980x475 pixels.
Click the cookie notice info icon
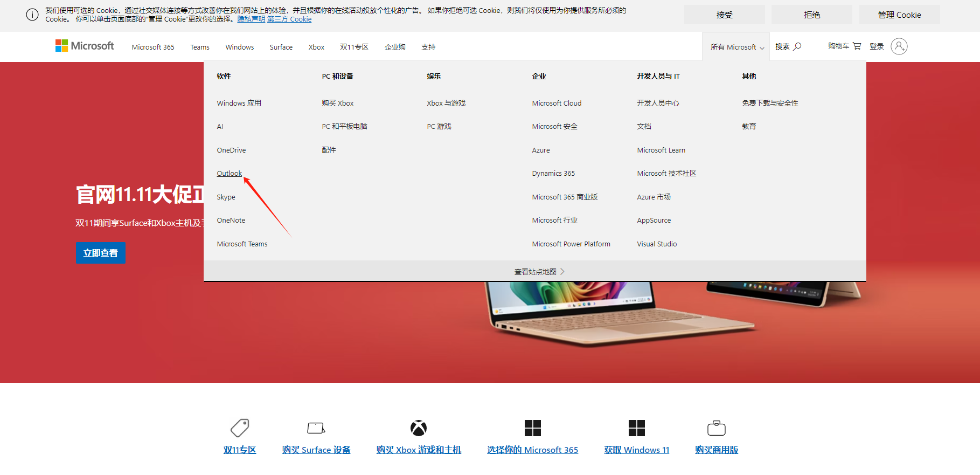[x=32, y=15]
